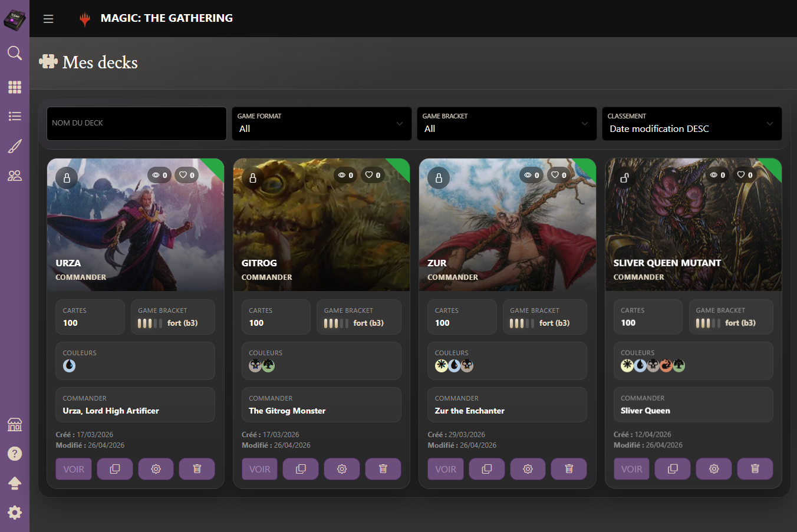The height and width of the screenshot is (532, 797).
Task: Click the 'fort (b3)' bracket on Urza deck
Action: pos(183,323)
